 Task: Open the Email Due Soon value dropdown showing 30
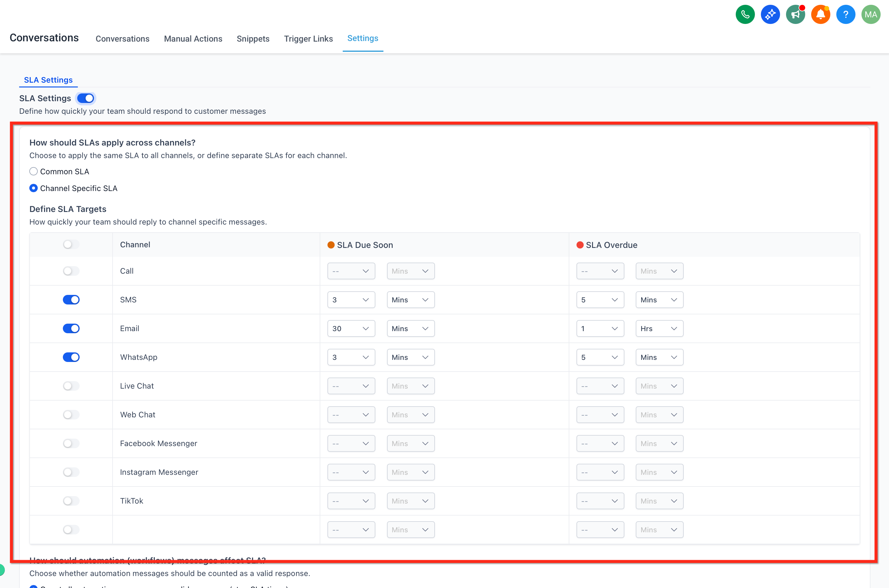pos(351,328)
